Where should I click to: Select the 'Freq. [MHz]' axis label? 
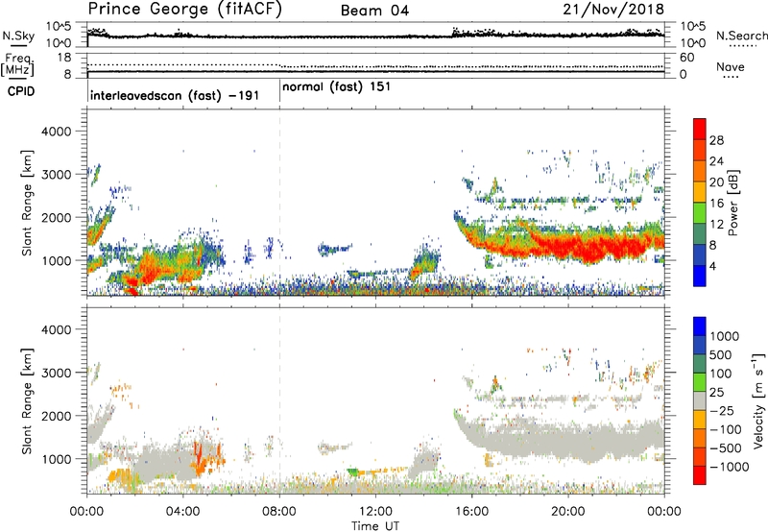(x=18, y=64)
